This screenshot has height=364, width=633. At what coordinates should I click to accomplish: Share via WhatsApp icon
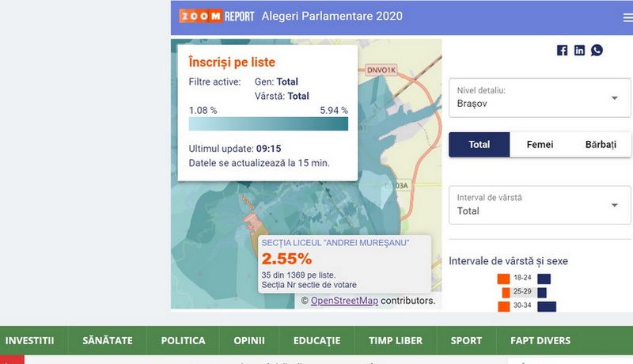(x=597, y=51)
